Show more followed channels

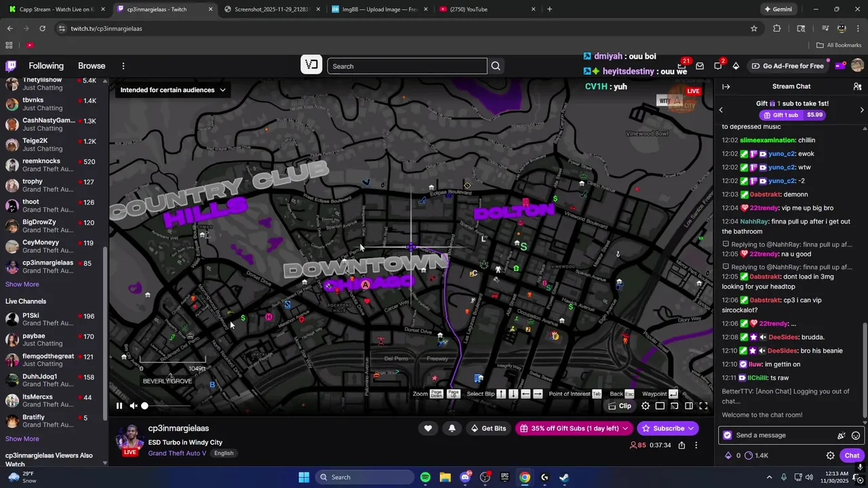[22, 285]
